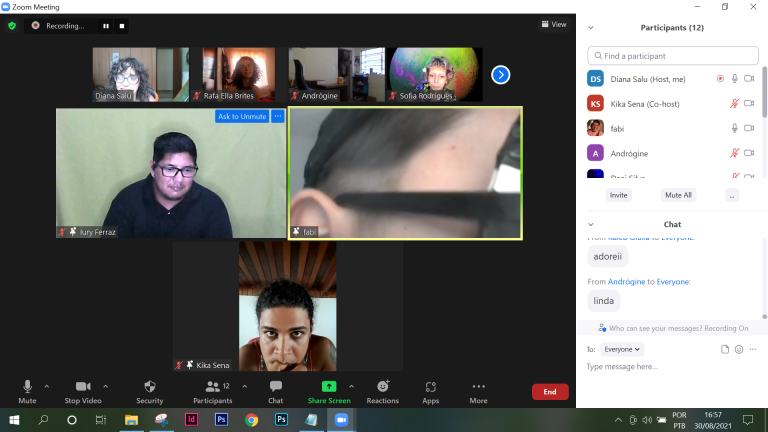
Task: Open system tray volume icon
Action: click(x=647, y=420)
